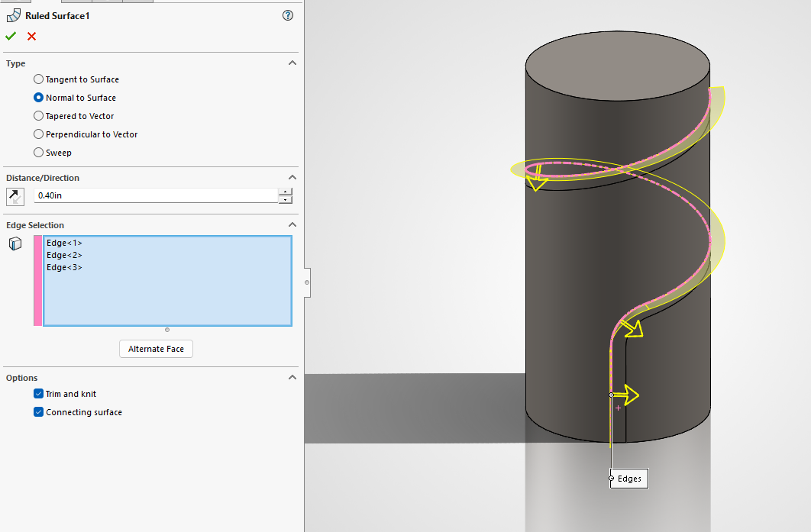The height and width of the screenshot is (532, 811).
Task: Click the Ruled Surface1 title text
Action: point(57,16)
